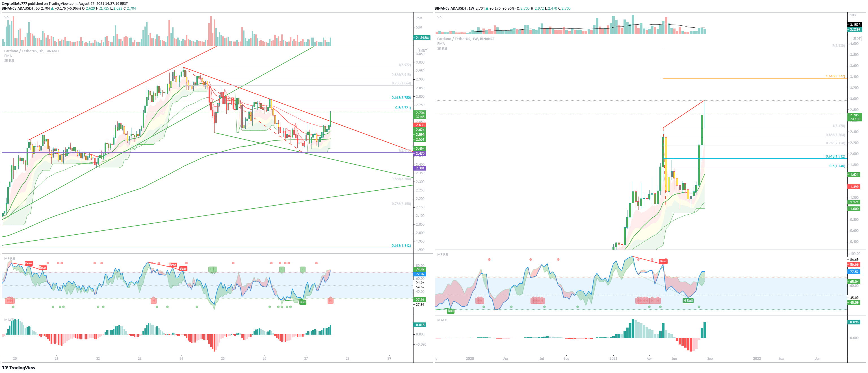Select the 0.786(2.864) Fibonacci level label

401,83
